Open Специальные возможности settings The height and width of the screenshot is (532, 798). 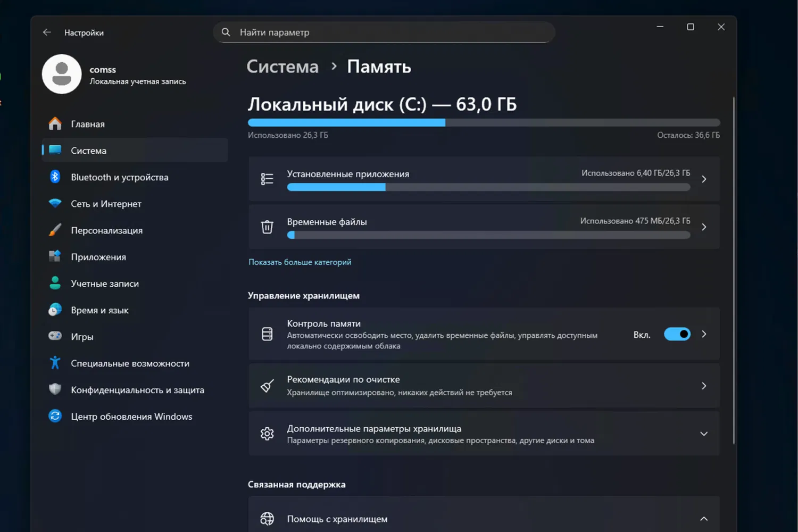135,363
